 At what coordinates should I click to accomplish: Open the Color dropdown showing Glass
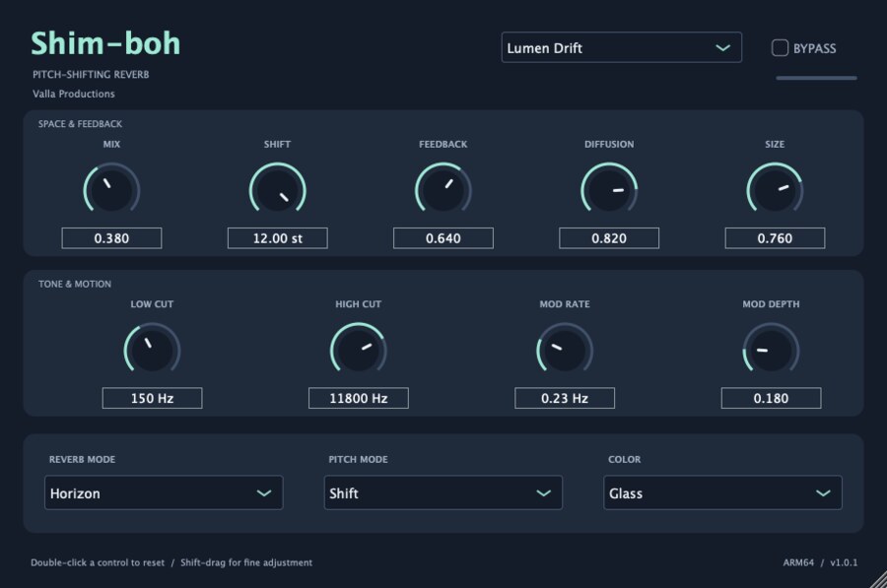722,493
